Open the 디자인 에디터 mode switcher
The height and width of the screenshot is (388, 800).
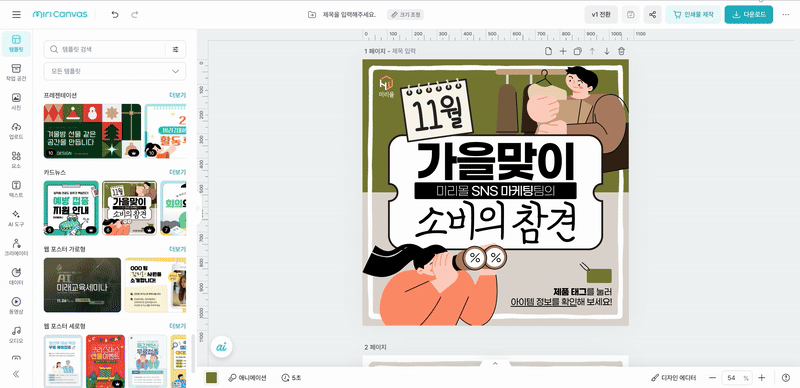[x=674, y=378]
